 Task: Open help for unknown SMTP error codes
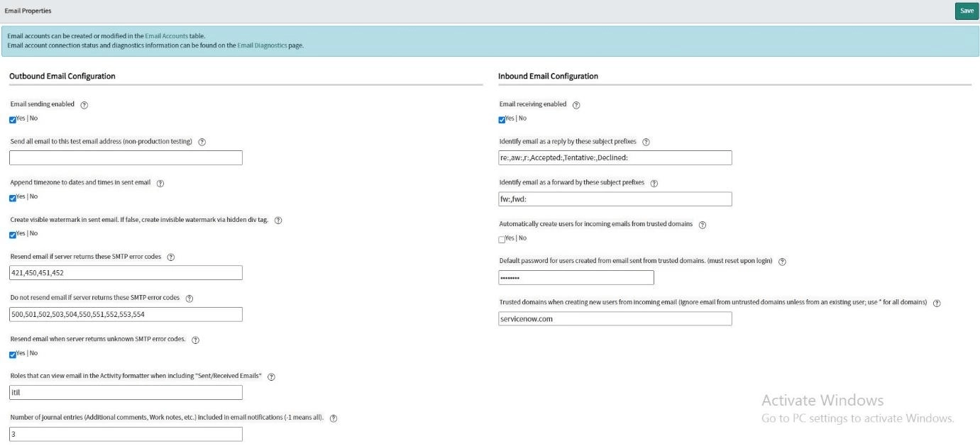click(195, 340)
